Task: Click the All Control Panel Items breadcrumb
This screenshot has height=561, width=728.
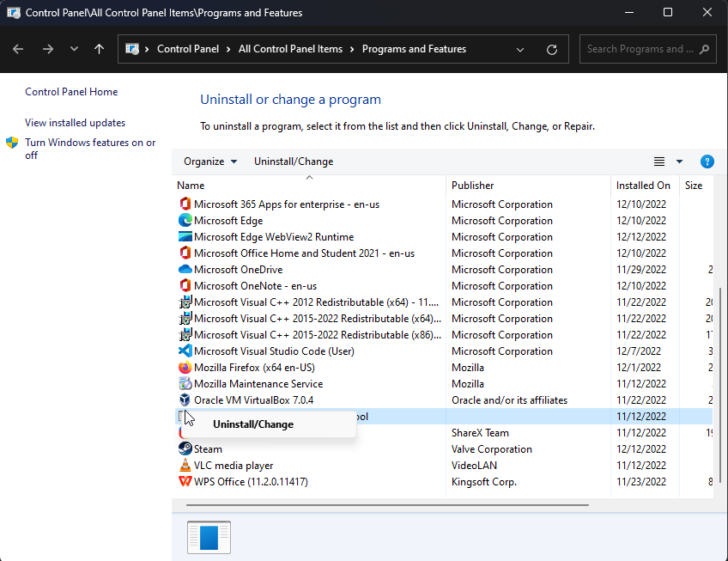Action: (x=291, y=49)
